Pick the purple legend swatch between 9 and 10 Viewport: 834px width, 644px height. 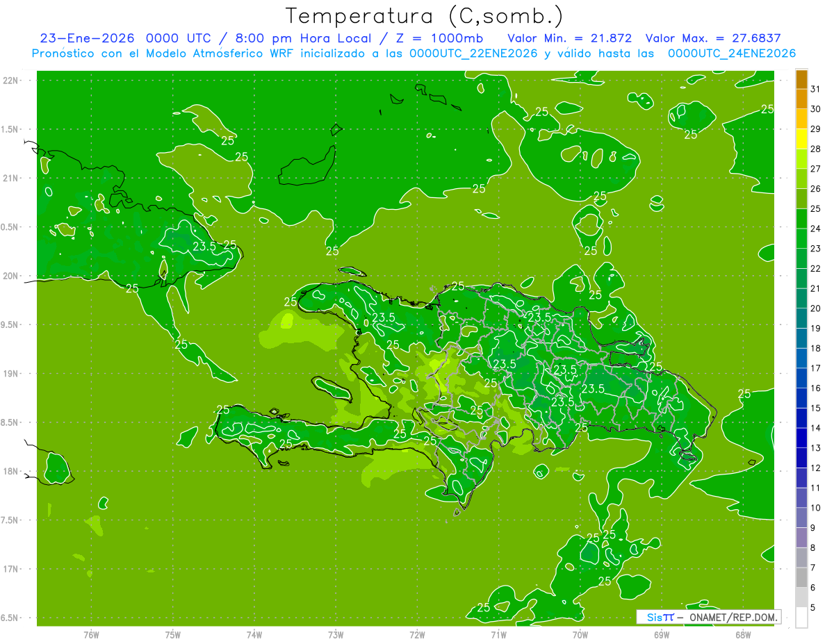(801, 519)
